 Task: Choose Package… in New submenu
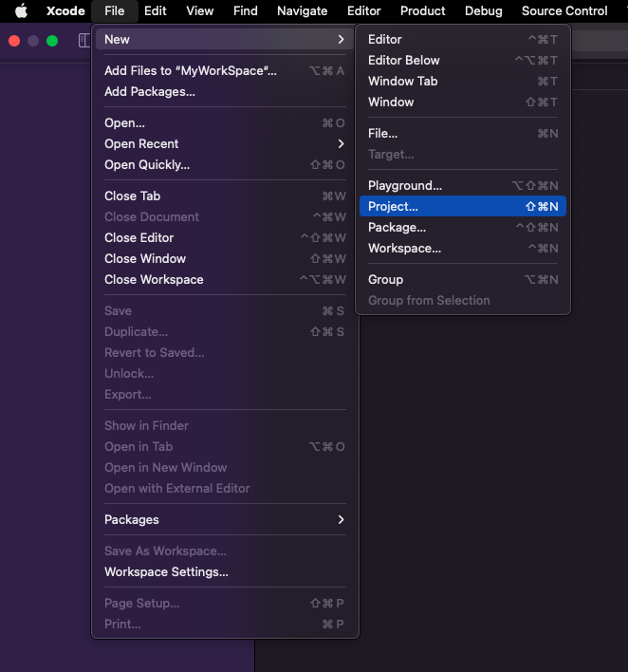click(463, 228)
